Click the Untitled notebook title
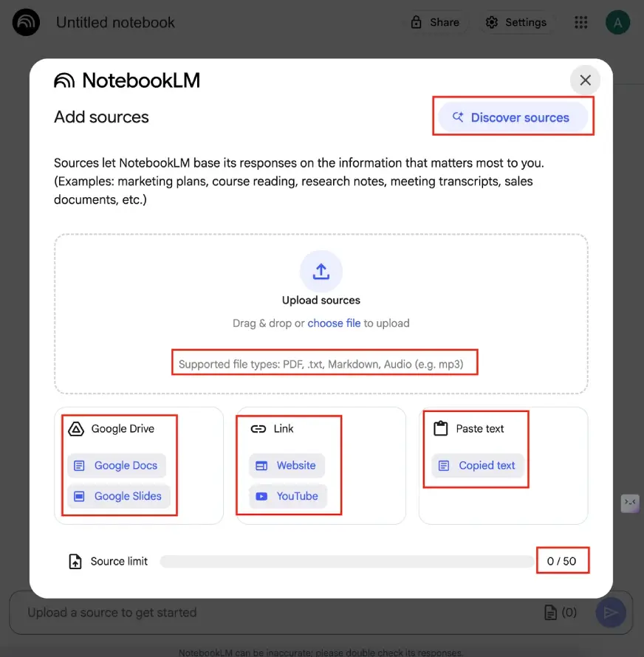Image resolution: width=644 pixels, height=657 pixels. (115, 22)
